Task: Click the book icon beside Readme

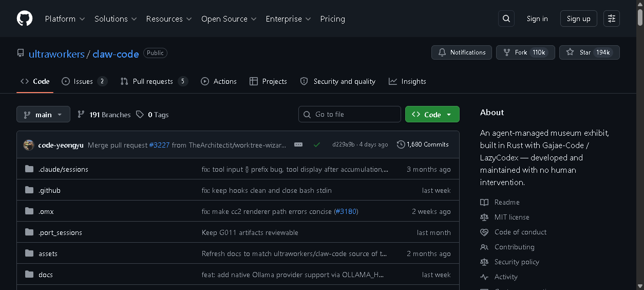Action: pos(484,202)
